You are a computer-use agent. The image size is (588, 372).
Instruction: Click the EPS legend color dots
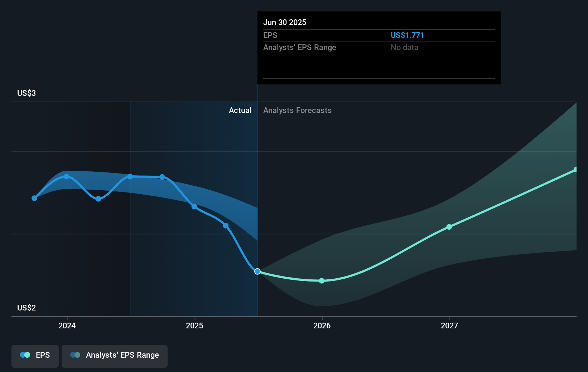(x=25, y=355)
